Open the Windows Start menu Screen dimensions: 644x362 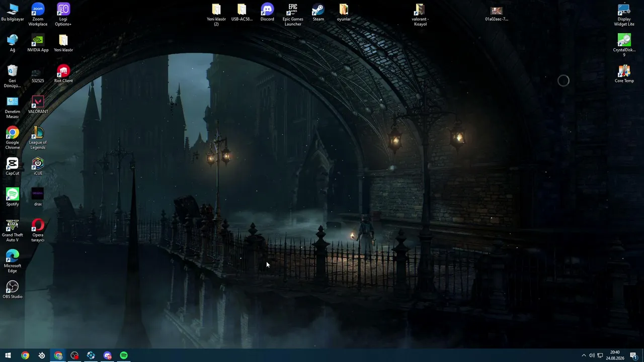tap(8, 355)
